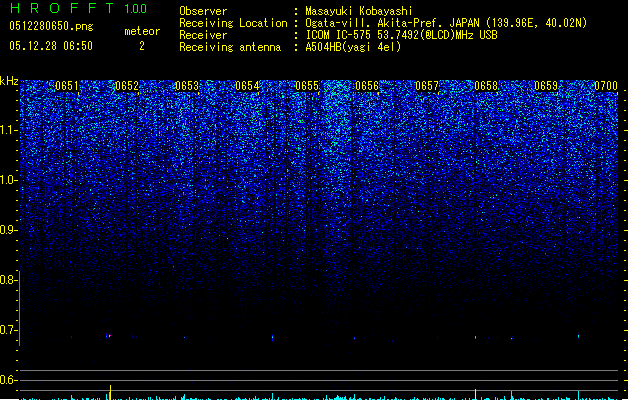Click the meteor count value 2
Image resolution: width=629 pixels, height=400 pixels.
(142, 46)
